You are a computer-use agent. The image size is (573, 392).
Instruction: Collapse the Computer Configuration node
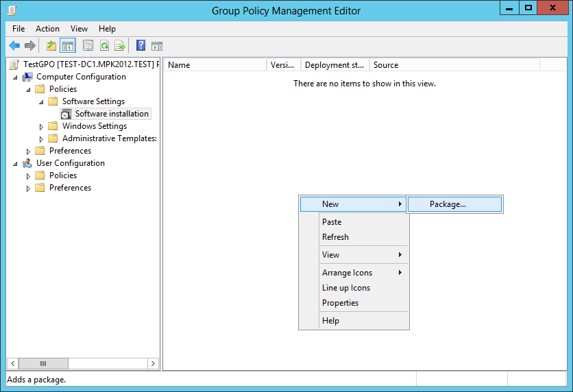tap(15, 77)
